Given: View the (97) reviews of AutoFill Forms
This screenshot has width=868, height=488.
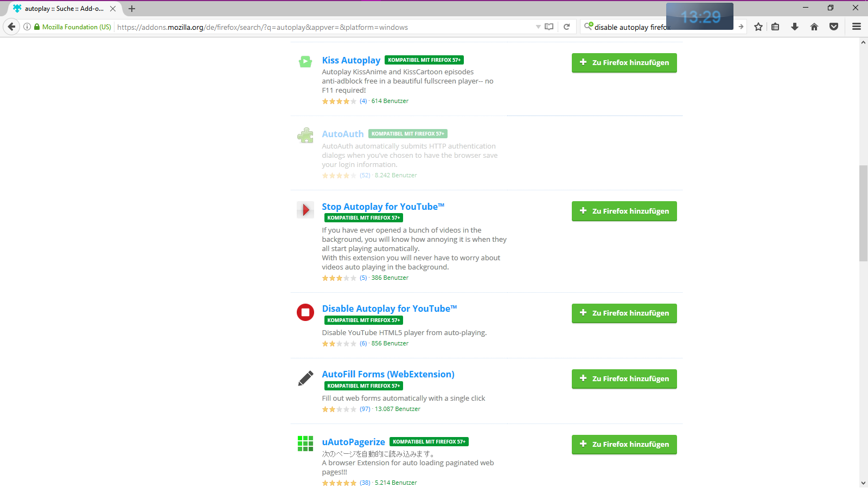Looking at the screenshot, I should click(x=365, y=409).
